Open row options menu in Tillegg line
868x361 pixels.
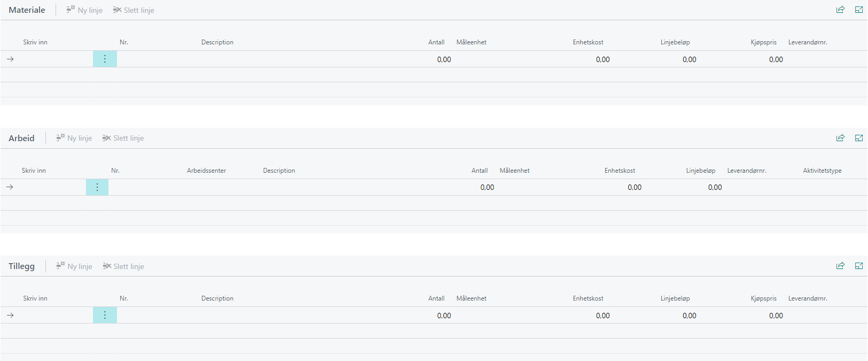pyautogui.click(x=105, y=316)
